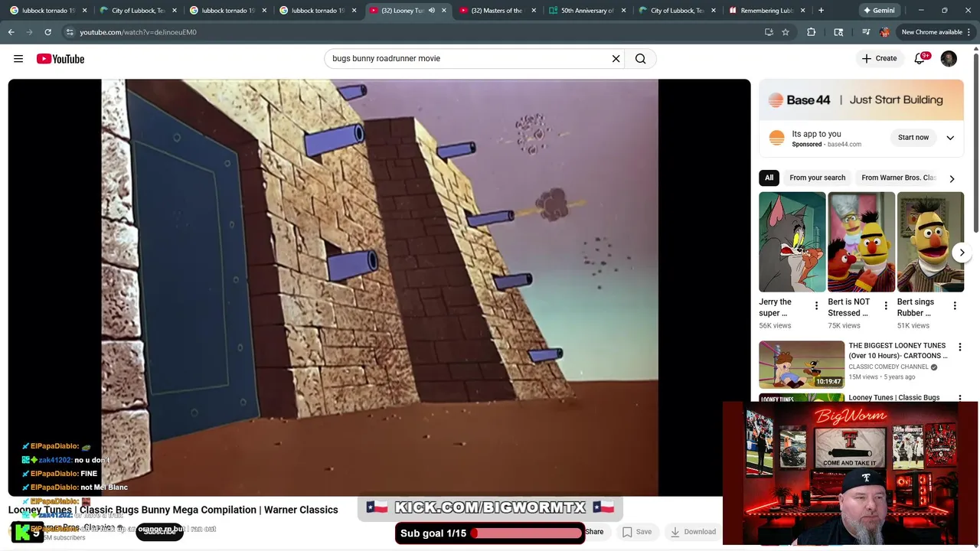This screenshot has width=980, height=551.
Task: Mute the Looney Tunes tab audio
Action: [432, 11]
